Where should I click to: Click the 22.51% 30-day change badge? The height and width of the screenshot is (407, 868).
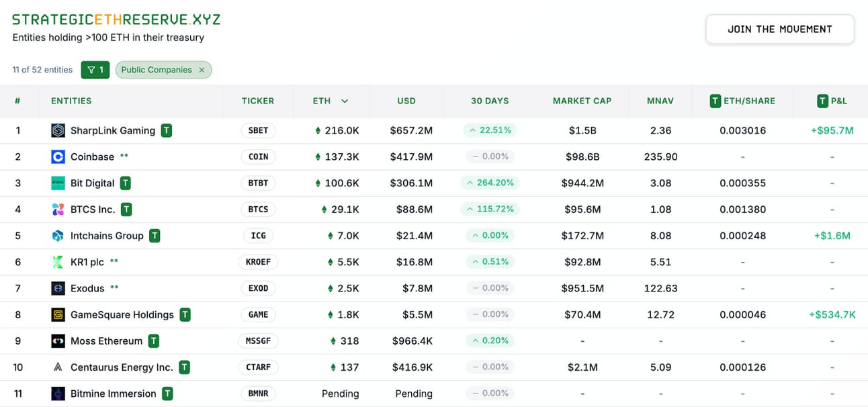[490, 130]
